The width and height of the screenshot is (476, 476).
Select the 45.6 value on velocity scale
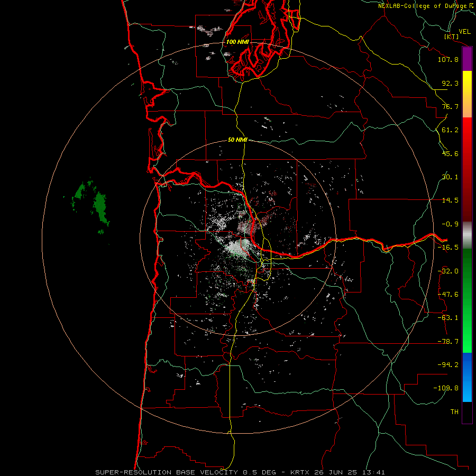coord(450,153)
